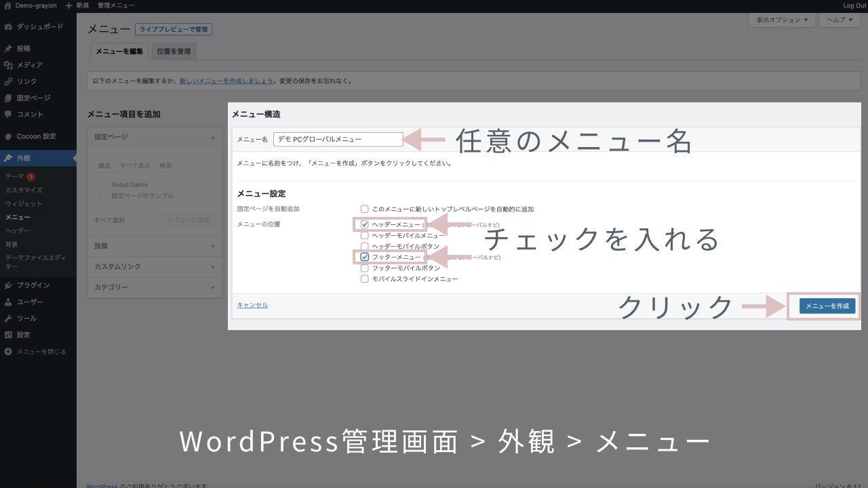Check the ヘッダーモバイルボタン checkbox
Image resolution: width=868 pixels, height=488 pixels.
point(365,246)
